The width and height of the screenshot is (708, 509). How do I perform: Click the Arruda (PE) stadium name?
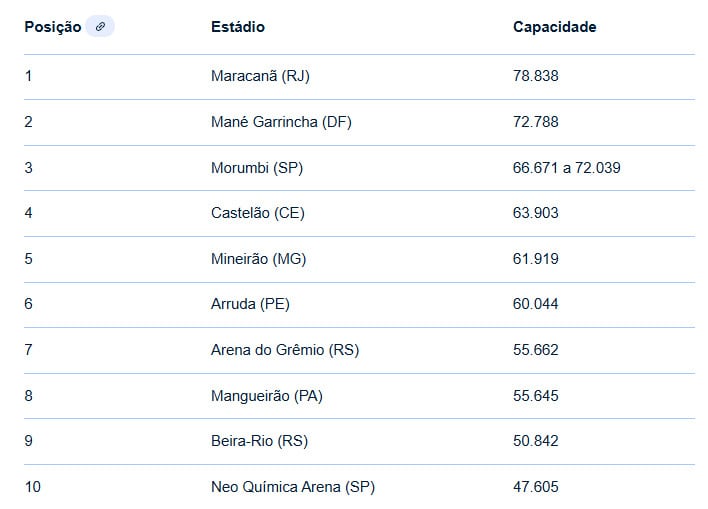tap(250, 304)
